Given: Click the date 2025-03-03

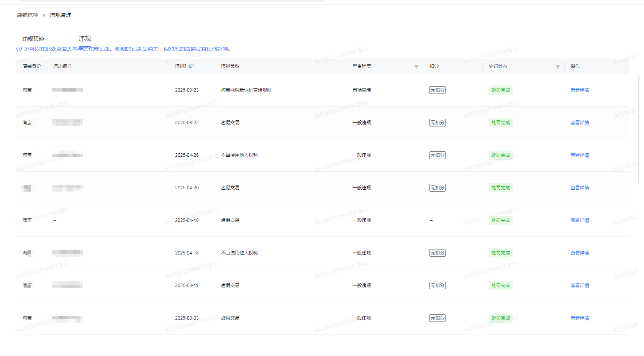Looking at the screenshot, I should pyautogui.click(x=187, y=318).
